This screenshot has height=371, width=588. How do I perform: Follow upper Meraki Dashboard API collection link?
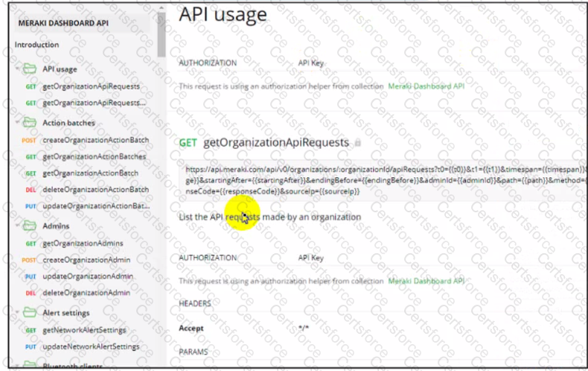click(x=426, y=86)
